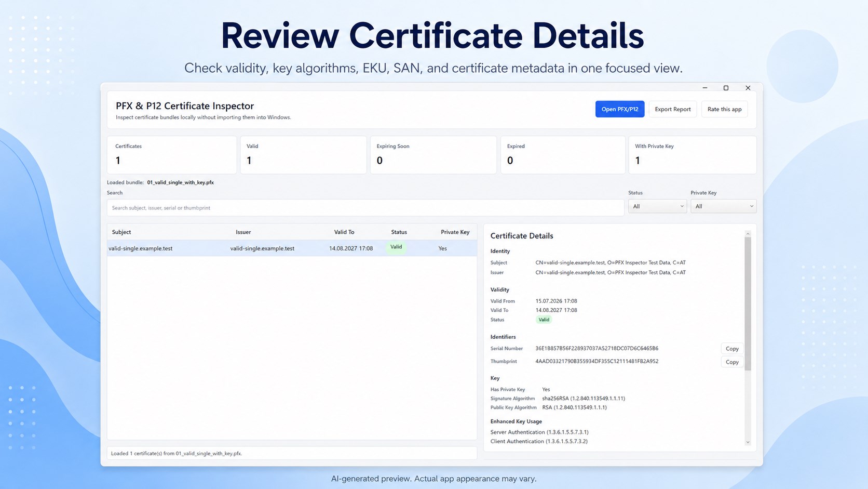Sort by the Private Key column header
The width and height of the screenshot is (868, 489).
point(455,232)
